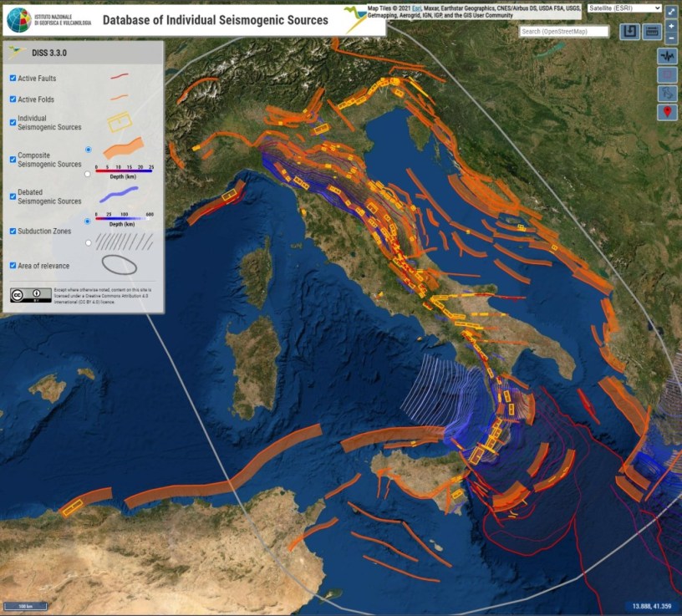Viewport: 682px width, 616px height.
Task: Open the Satellite (ESRI) basemap dropdown
Action: (624, 8)
